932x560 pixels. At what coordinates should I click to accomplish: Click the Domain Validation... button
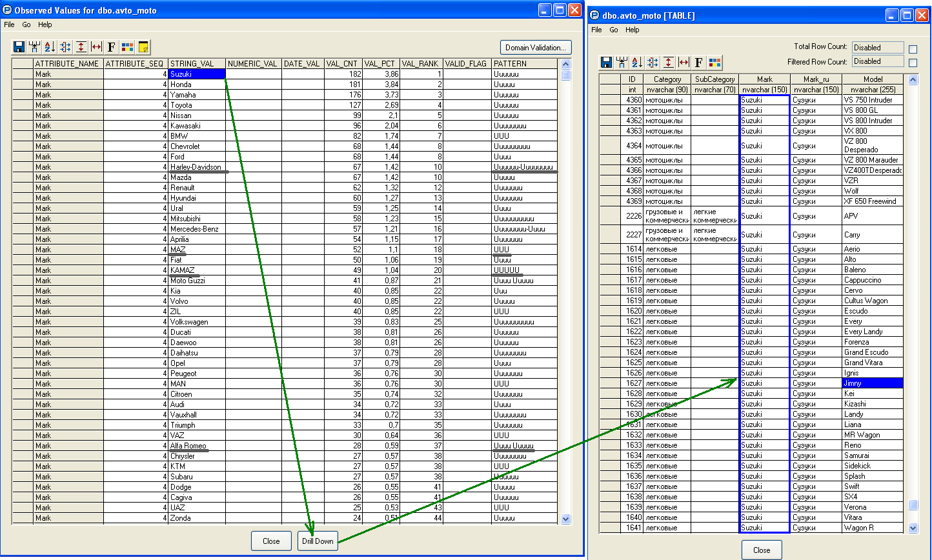coord(536,48)
